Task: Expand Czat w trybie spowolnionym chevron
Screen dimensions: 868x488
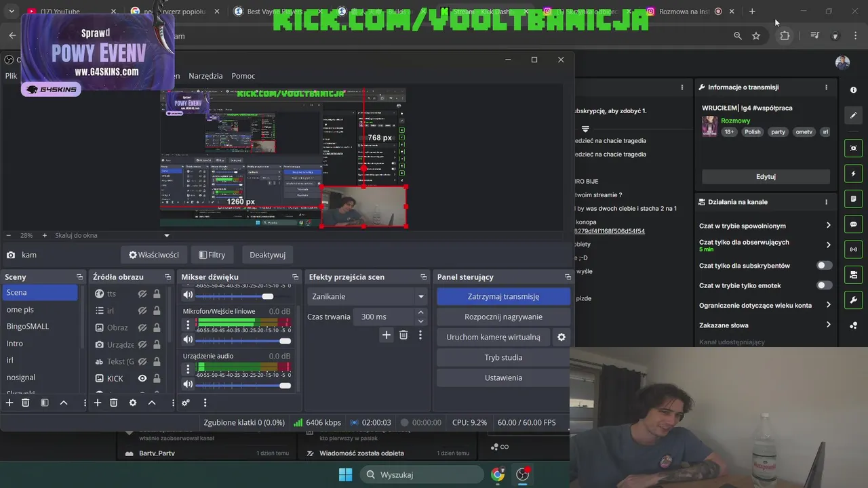Action: 828,226
